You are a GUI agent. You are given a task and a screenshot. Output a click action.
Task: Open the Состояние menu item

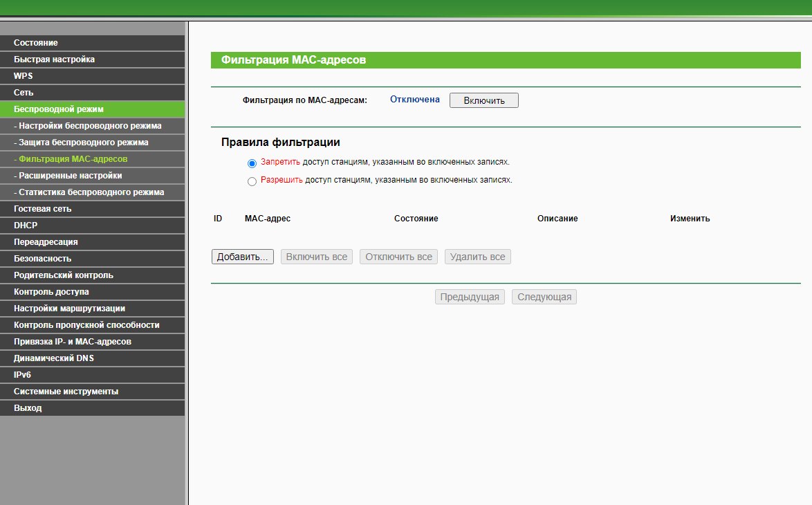(x=92, y=42)
